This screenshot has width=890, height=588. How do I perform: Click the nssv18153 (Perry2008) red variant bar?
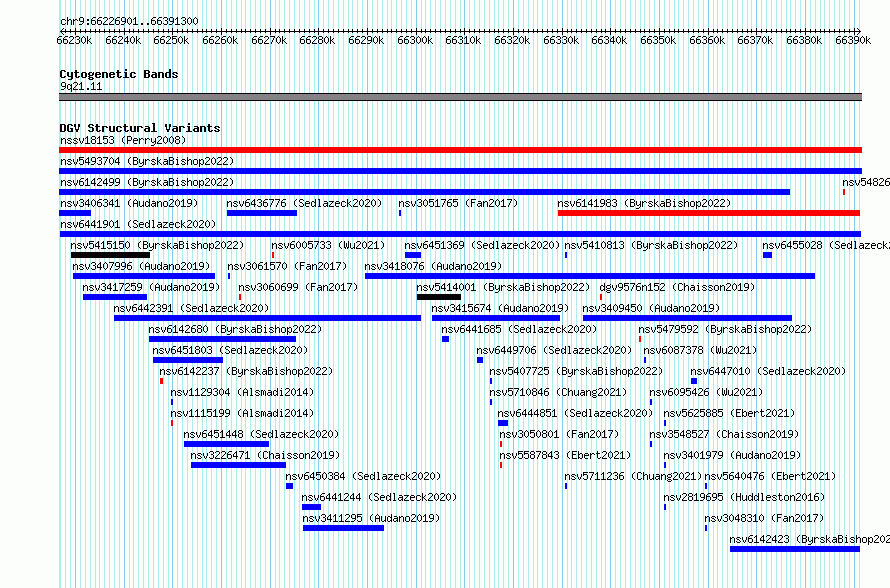460,150
